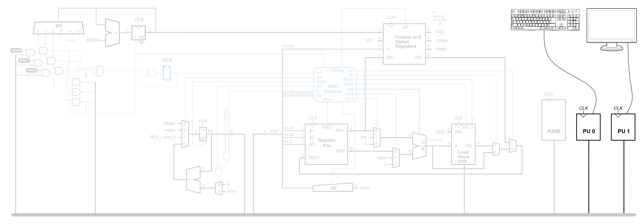Click the computer monitor illustration
This screenshot has height=224, width=644.
point(611,29)
